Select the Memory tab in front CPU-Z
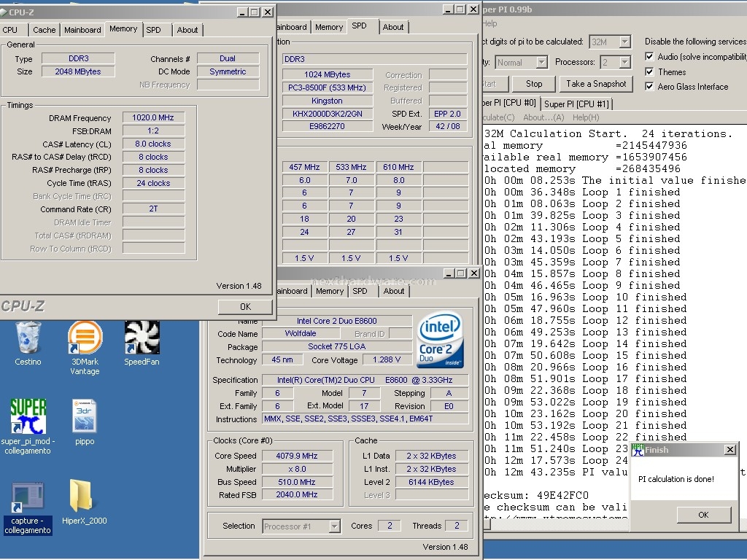Screen dimensions: 747x560 pyautogui.click(x=123, y=28)
